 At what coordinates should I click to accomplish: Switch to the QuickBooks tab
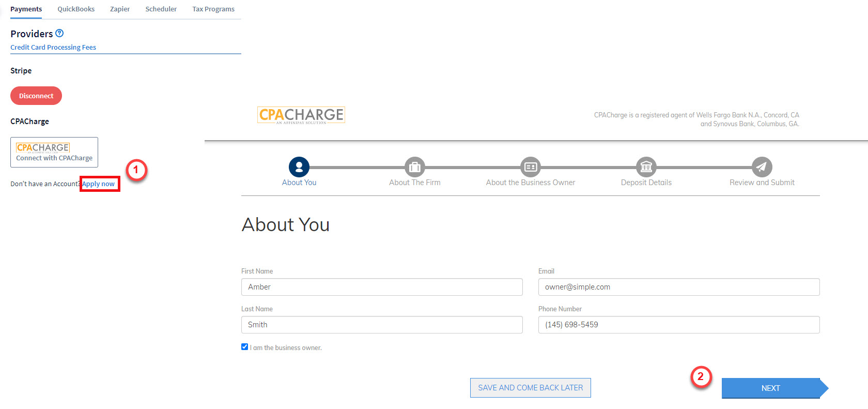[x=76, y=9]
